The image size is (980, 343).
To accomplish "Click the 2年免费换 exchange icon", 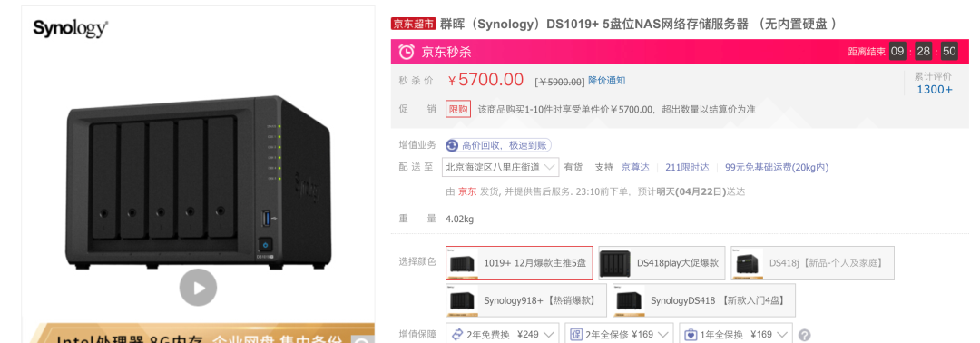I will click(456, 334).
